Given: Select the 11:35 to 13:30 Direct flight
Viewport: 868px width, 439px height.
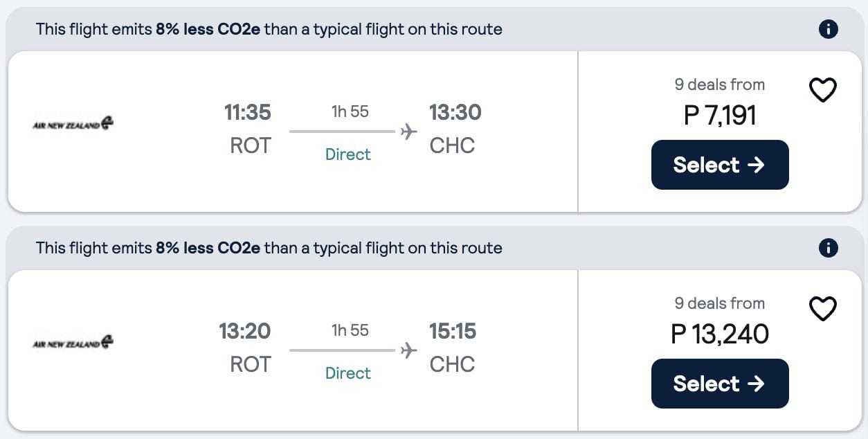Looking at the screenshot, I should [x=720, y=165].
